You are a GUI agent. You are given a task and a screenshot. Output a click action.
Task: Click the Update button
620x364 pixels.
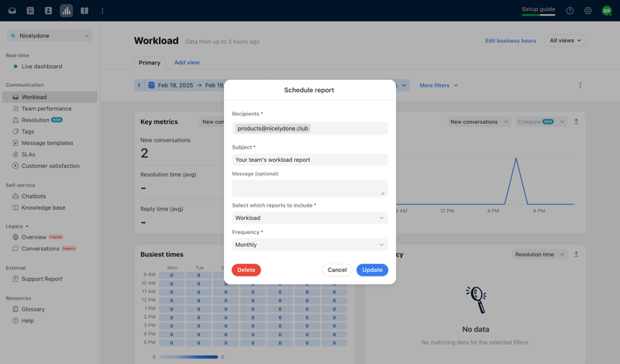tap(372, 270)
